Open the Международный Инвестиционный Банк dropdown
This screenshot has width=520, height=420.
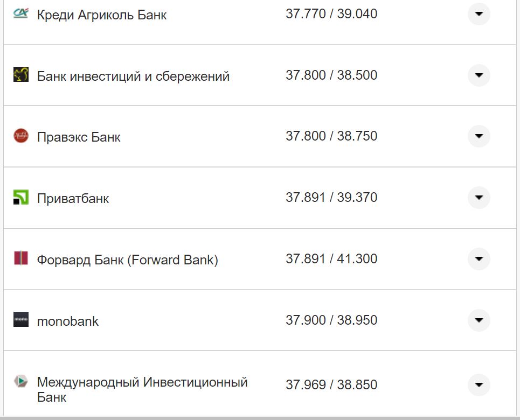479,385
